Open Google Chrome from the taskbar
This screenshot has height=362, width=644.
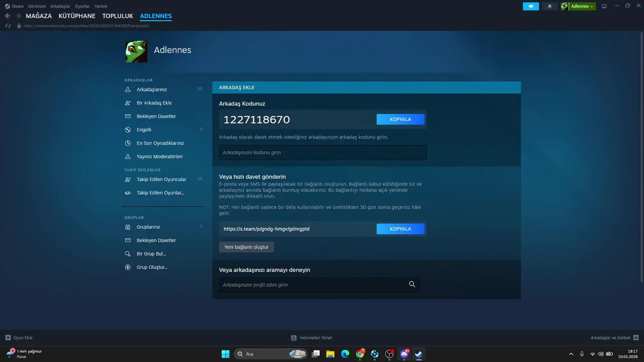coord(360,354)
